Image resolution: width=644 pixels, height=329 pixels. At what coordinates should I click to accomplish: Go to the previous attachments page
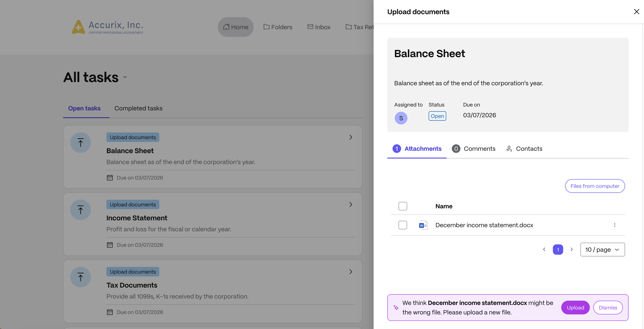pyautogui.click(x=544, y=249)
